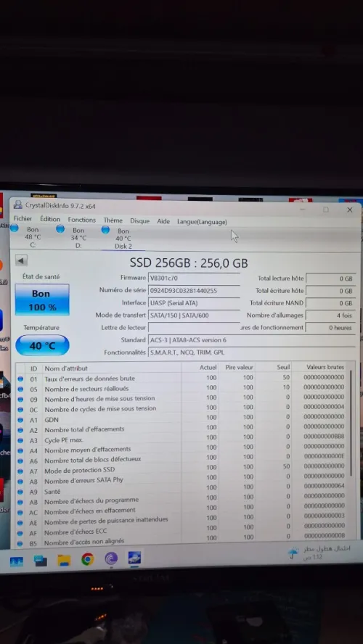Select row Nombre moyen d'effacements
363x644 pixels.
click(182, 448)
